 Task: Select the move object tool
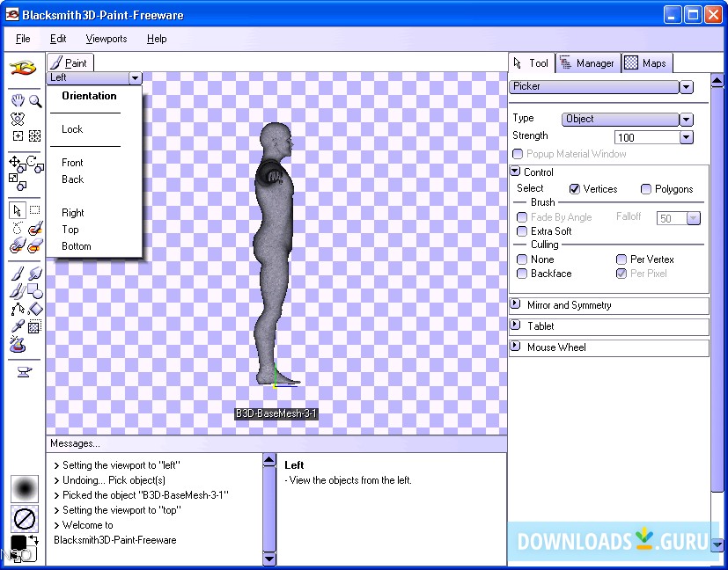tap(16, 163)
